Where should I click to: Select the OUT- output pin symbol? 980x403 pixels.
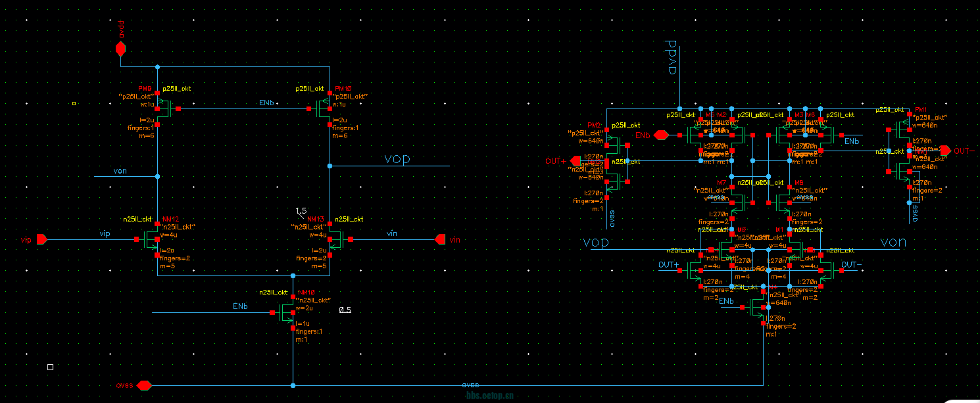coord(945,150)
